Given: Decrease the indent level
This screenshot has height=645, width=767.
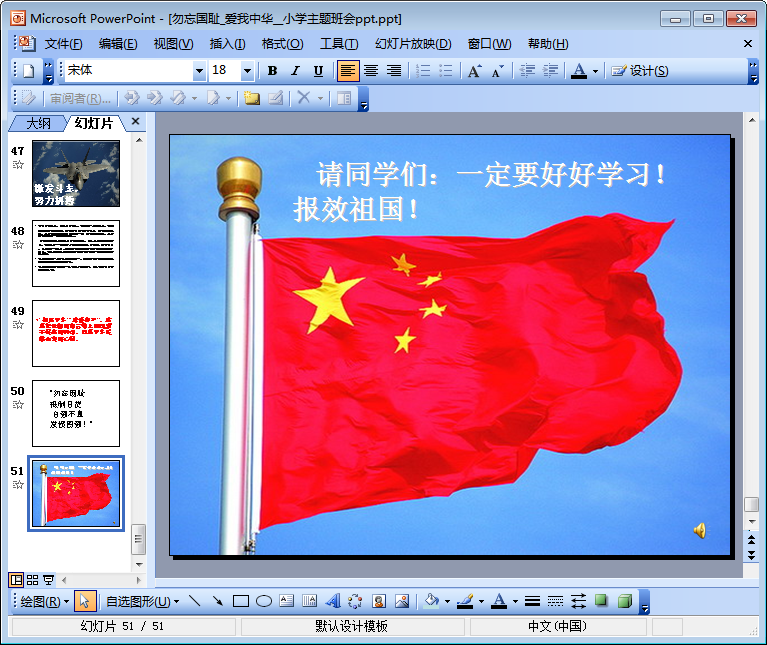Looking at the screenshot, I should click(527, 71).
